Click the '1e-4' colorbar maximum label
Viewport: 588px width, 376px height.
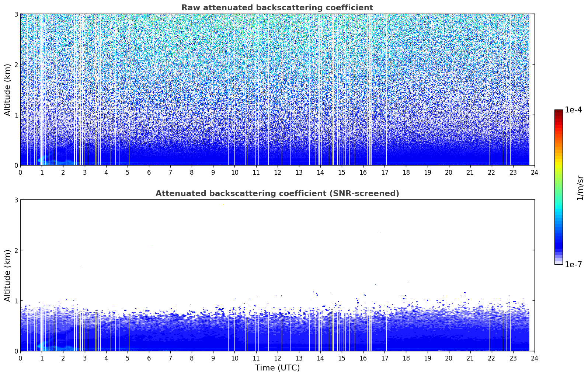pos(573,110)
